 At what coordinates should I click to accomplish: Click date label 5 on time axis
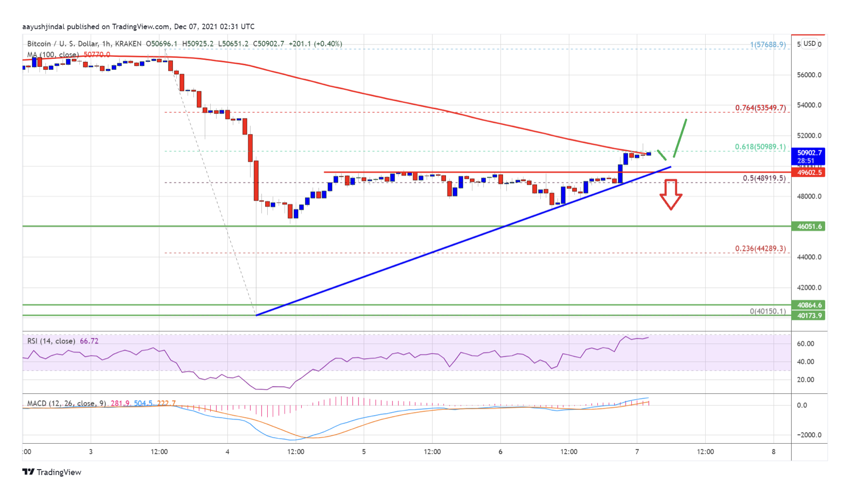pyautogui.click(x=364, y=452)
